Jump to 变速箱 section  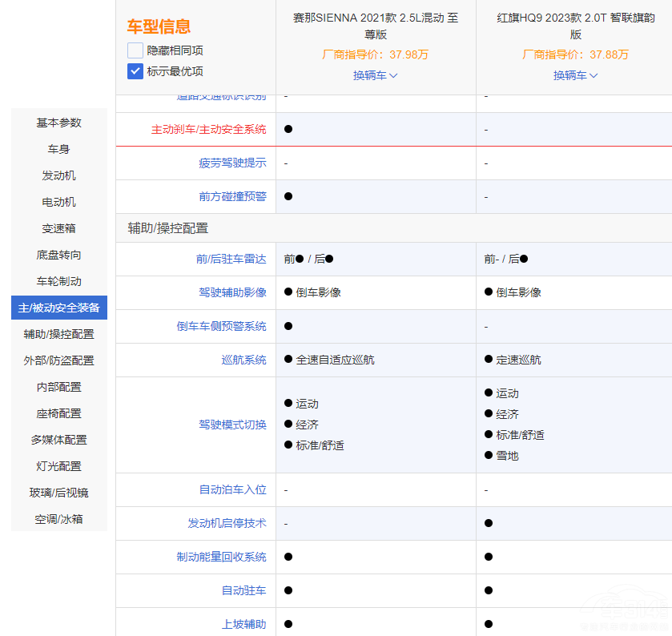[59, 228]
